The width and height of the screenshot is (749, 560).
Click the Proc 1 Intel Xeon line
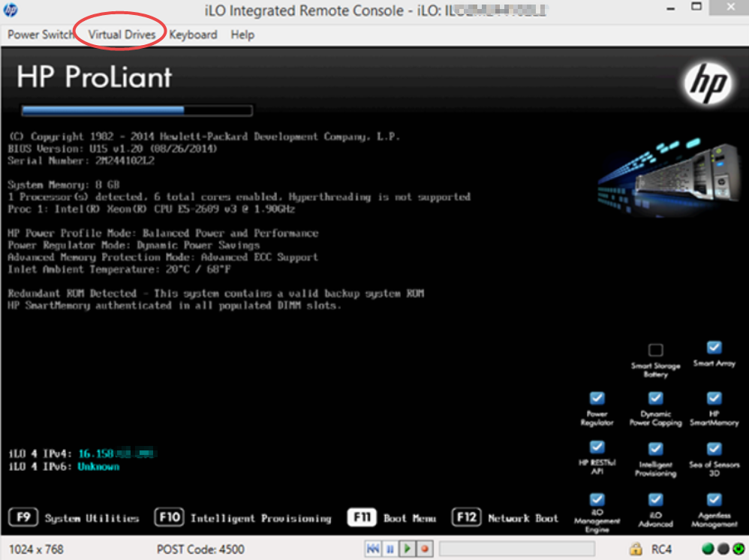coord(151,209)
